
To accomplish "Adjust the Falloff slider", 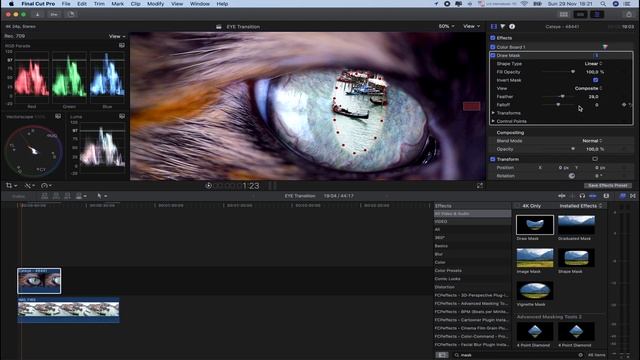I will coord(558,105).
